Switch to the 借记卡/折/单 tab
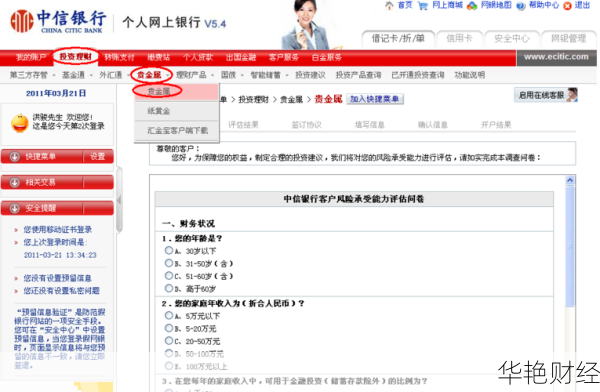The image size is (600, 392). coord(398,38)
